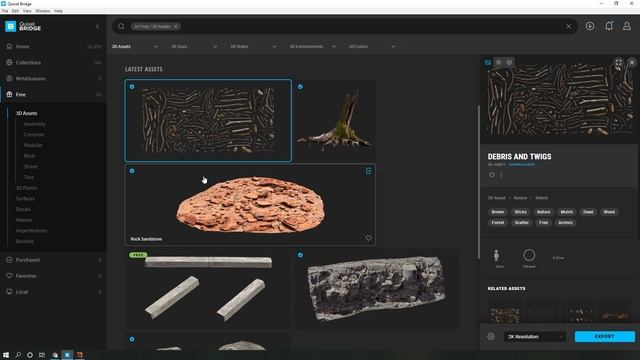
Task: Open the All Environments filter dropdown
Action: tap(313, 47)
